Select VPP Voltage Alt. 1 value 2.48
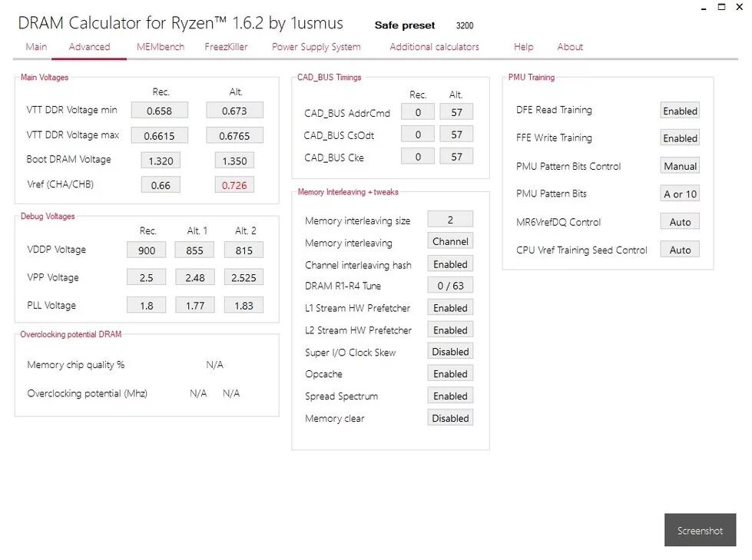The width and height of the screenshot is (752, 560). [194, 277]
